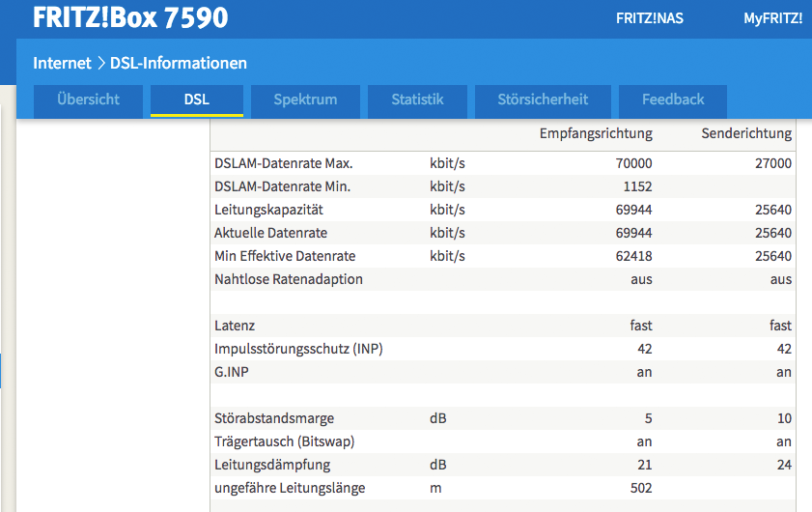Click the Senderichtung column header

746,133
